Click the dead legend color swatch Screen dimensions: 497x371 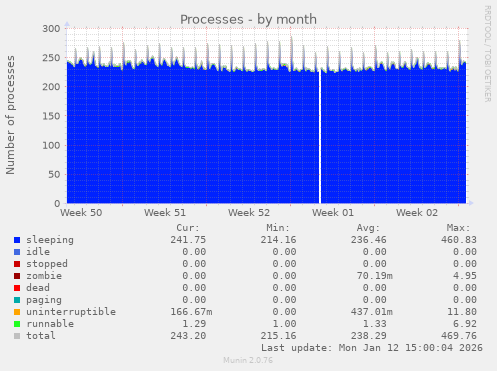(x=17, y=288)
